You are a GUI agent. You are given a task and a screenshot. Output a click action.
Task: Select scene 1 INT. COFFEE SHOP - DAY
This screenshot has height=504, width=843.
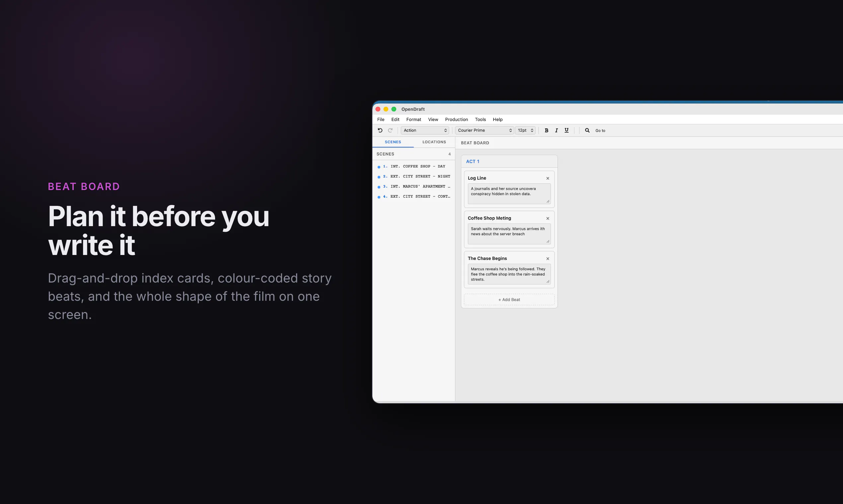[414, 166]
